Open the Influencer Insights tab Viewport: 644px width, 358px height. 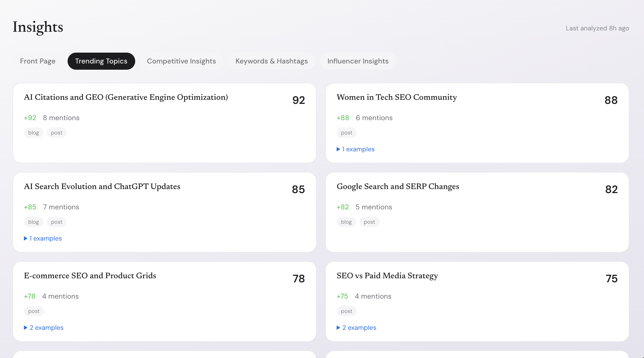point(358,61)
